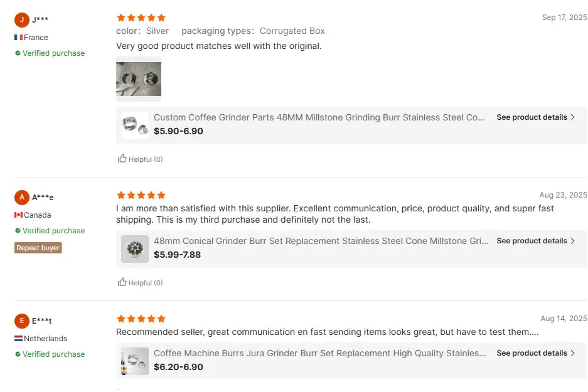Expand See product details for $6.20-6.90 item
Image resolution: width=588 pixels, height=392 pixels.
click(x=535, y=353)
